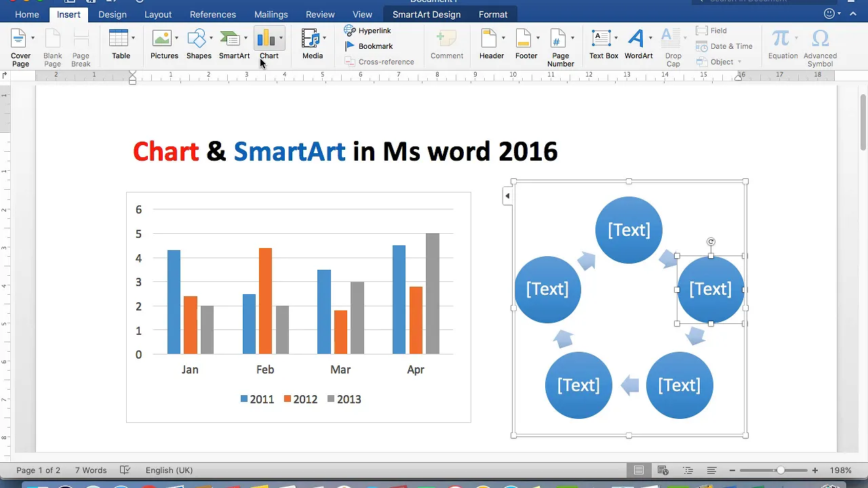The height and width of the screenshot is (488, 868).
Task: Select the left SmartArt [Text] circle
Action: point(547,289)
